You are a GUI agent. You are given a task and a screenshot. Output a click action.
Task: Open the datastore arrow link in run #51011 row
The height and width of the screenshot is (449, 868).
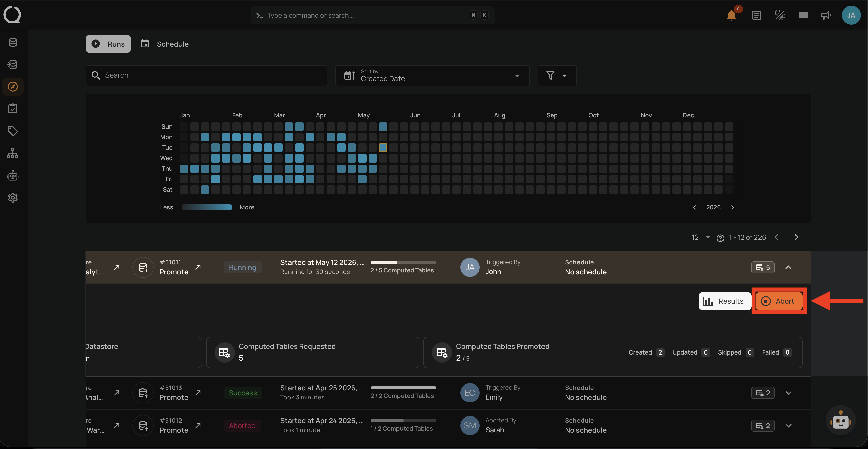117,268
